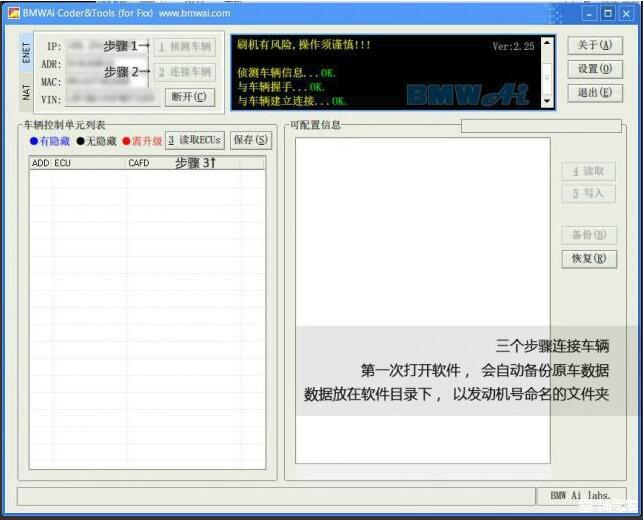Switch to the NAT tab
643x520 pixels.
coord(26,93)
